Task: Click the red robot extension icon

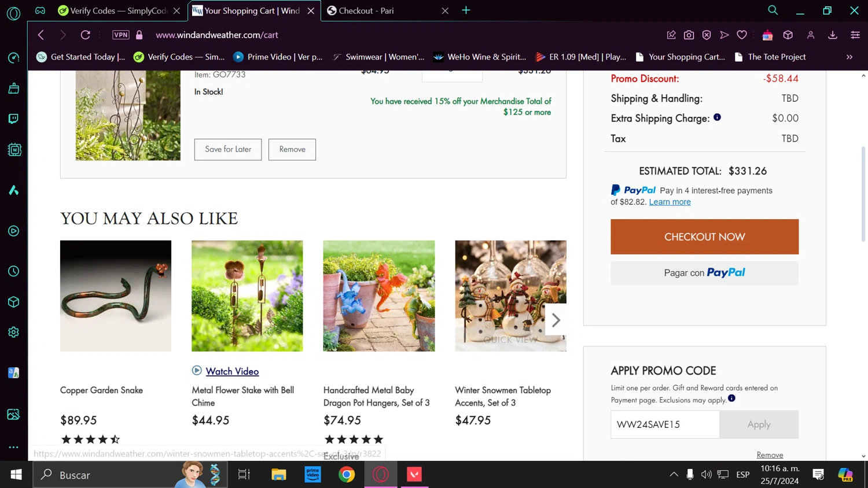Action: point(767,35)
